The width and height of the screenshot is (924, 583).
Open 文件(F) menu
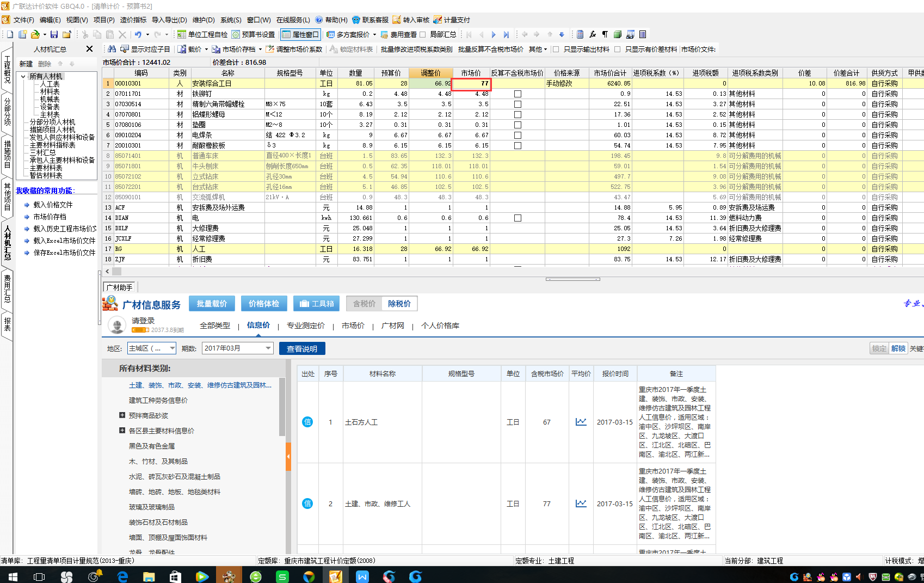[x=23, y=20]
